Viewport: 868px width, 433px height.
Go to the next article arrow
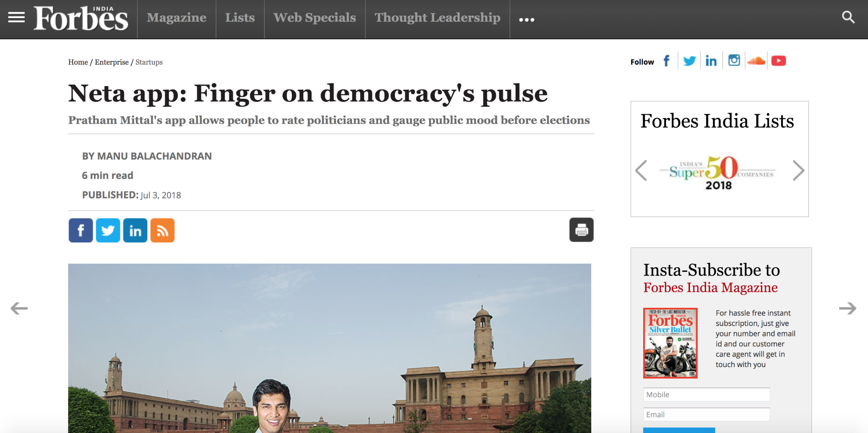coord(847,308)
